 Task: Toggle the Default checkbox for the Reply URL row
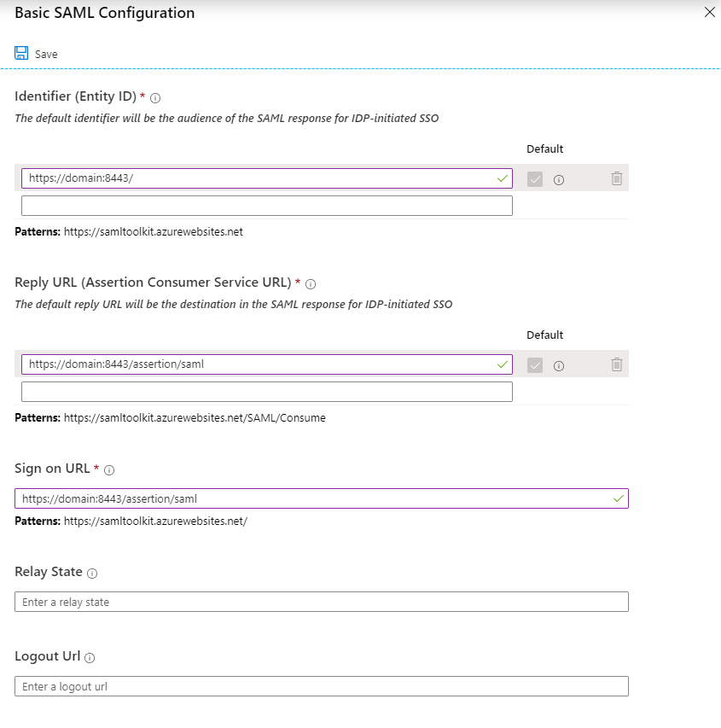point(536,365)
